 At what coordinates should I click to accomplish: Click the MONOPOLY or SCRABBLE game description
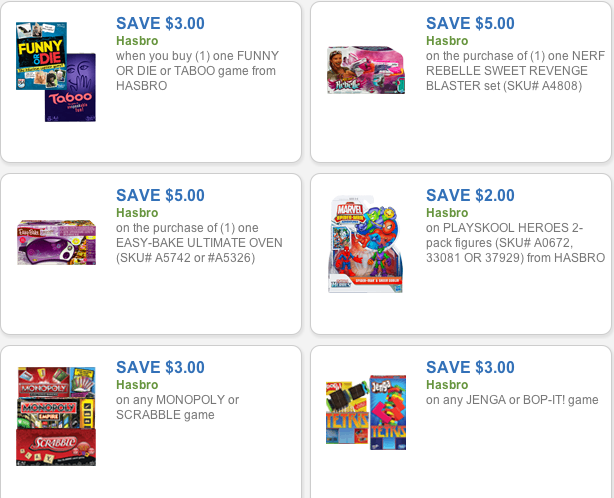(x=177, y=407)
